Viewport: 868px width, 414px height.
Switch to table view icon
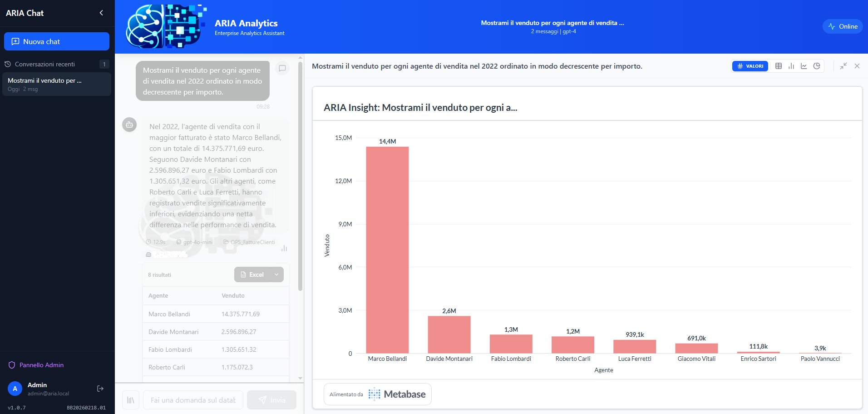click(x=779, y=66)
